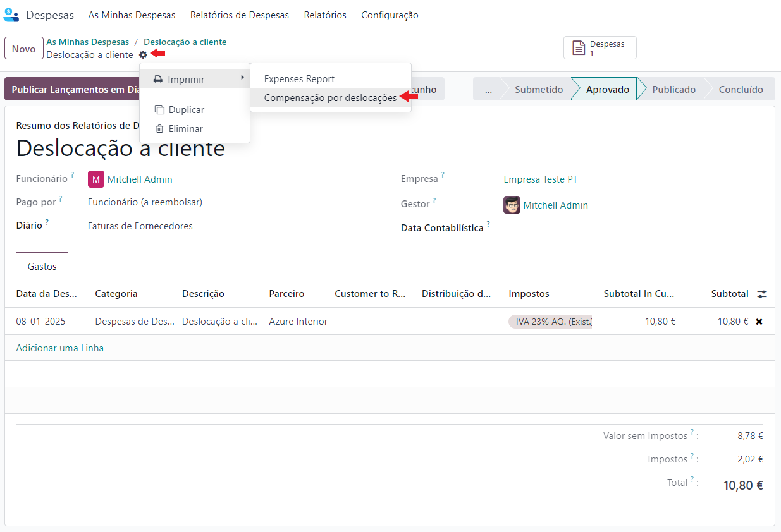
Task: Click the Despesas document smart-button icon
Action: point(578,48)
